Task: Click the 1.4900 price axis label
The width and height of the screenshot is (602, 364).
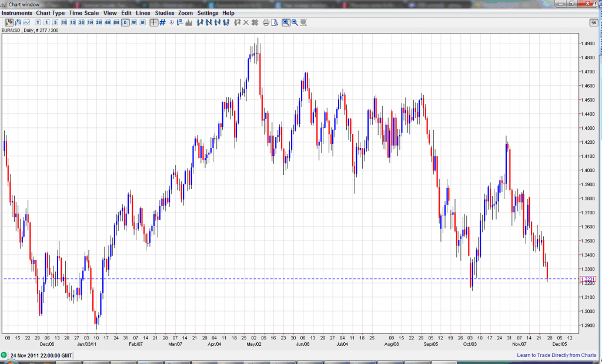Action: [588, 43]
